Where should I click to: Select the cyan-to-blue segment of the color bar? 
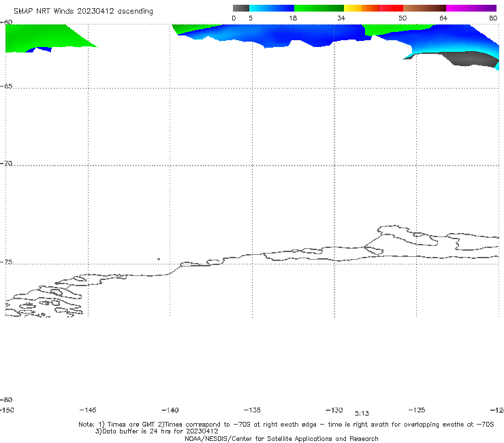272,8
